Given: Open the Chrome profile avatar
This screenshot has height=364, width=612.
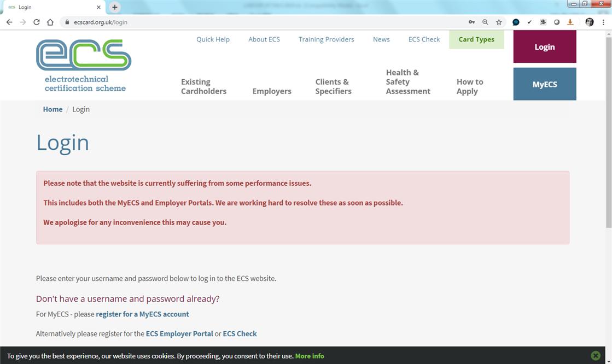Looking at the screenshot, I should [590, 22].
